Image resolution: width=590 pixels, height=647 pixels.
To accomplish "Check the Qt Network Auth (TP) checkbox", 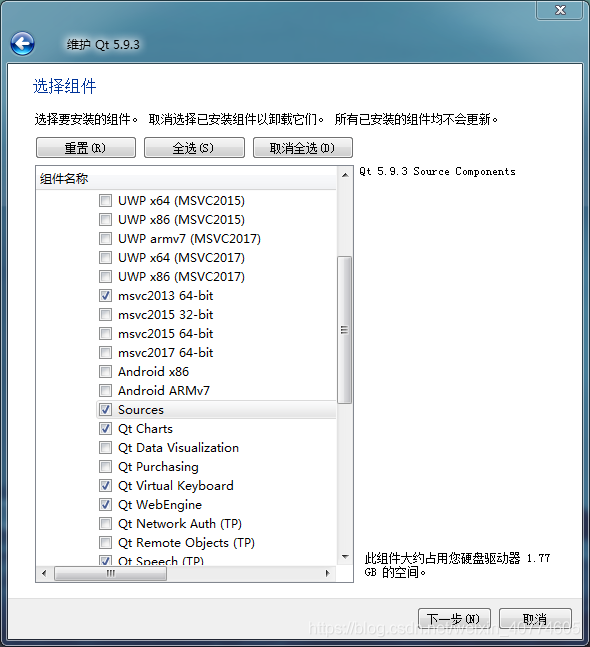I will point(106,524).
